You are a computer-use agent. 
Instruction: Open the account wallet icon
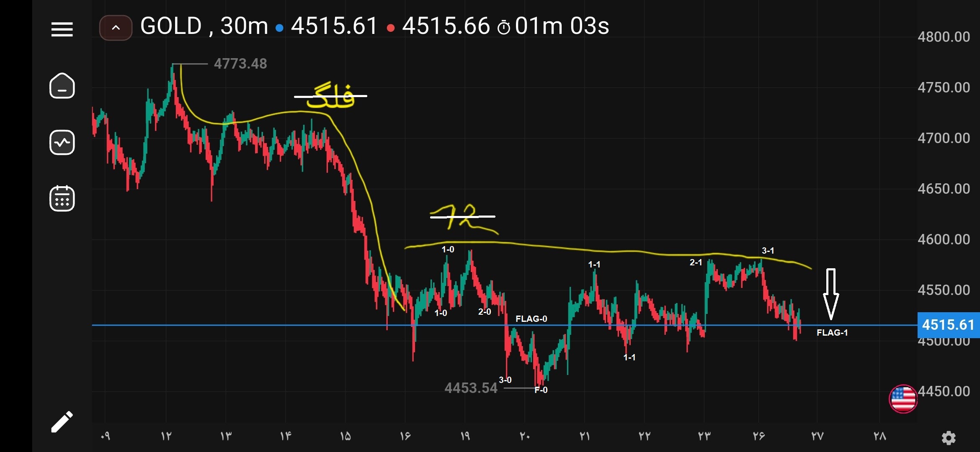click(x=62, y=86)
